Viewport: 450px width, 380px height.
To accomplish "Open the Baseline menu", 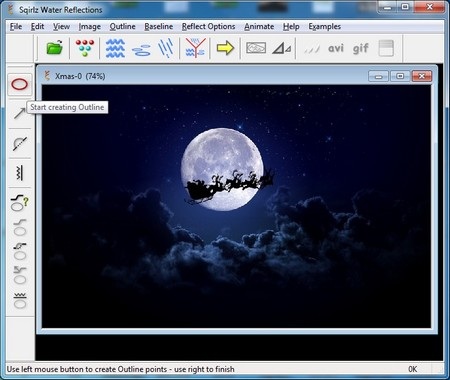I will click(159, 26).
